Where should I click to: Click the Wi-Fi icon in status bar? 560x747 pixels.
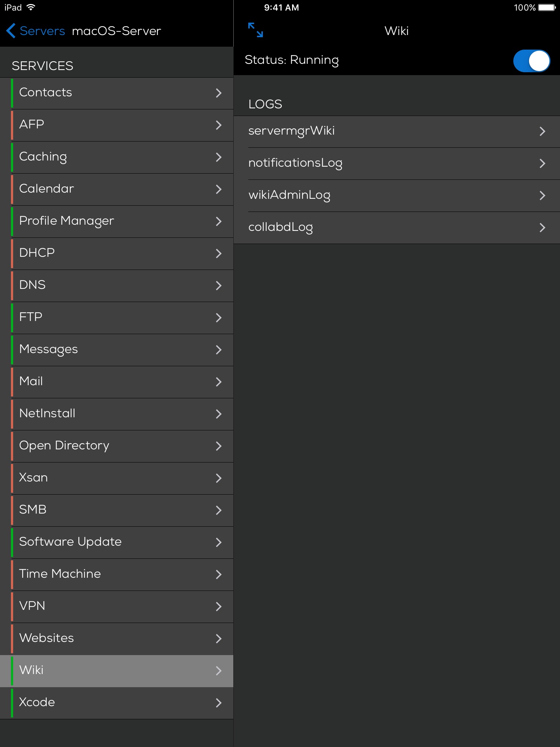pyautogui.click(x=31, y=7)
